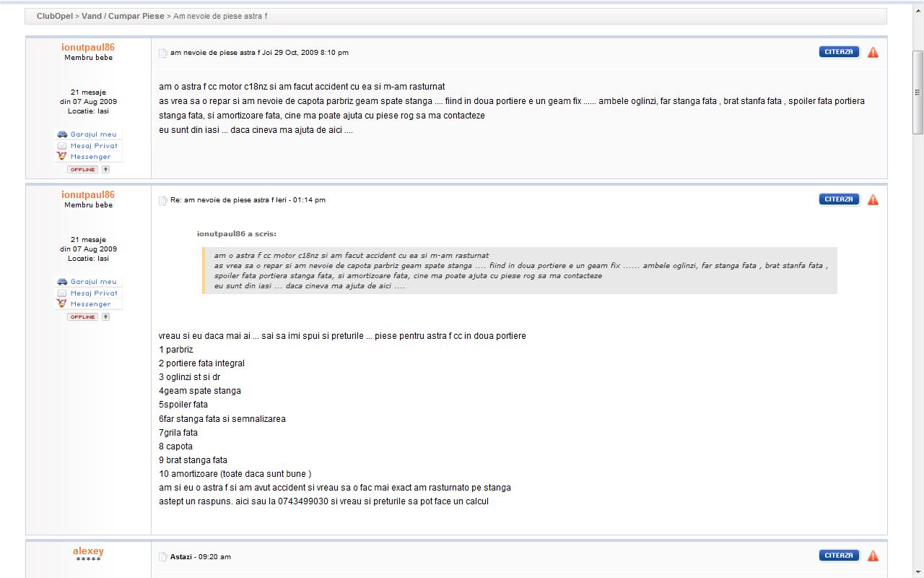Click the post page icon of first message
The image size is (924, 578).
163,53
